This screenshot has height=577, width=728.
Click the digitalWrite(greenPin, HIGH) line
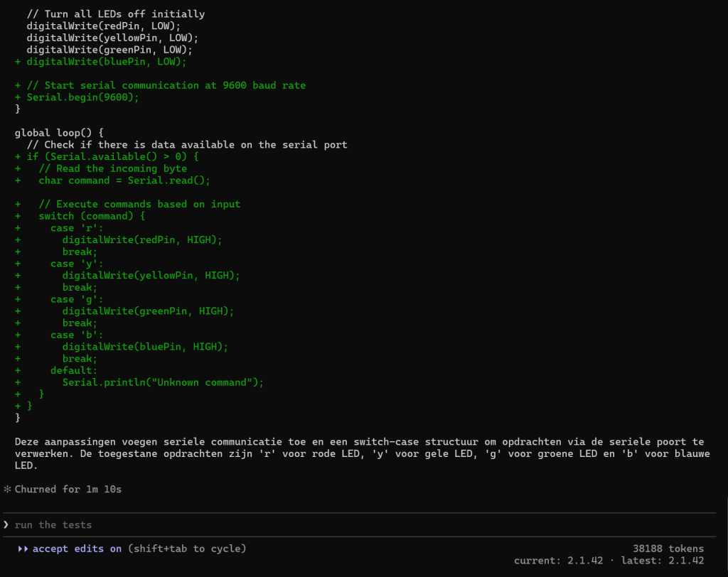click(148, 311)
